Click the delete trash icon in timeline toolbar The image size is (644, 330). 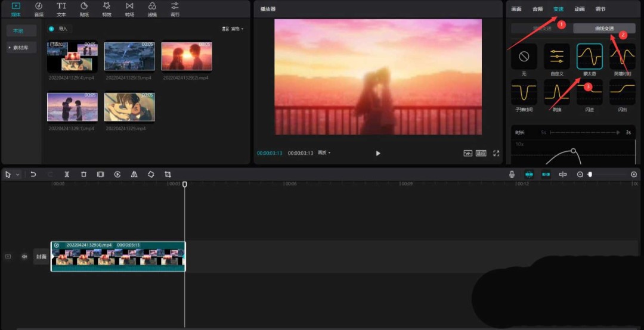(x=83, y=175)
